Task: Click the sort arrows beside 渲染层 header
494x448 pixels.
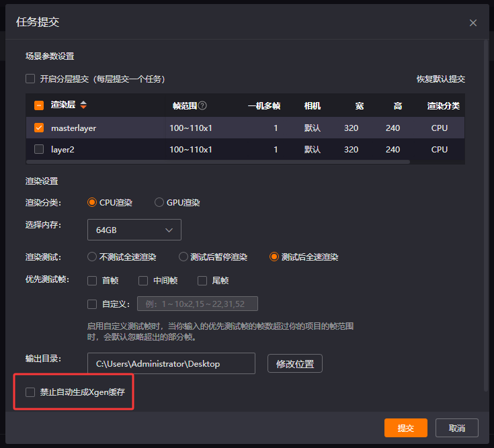Action: tap(83, 105)
